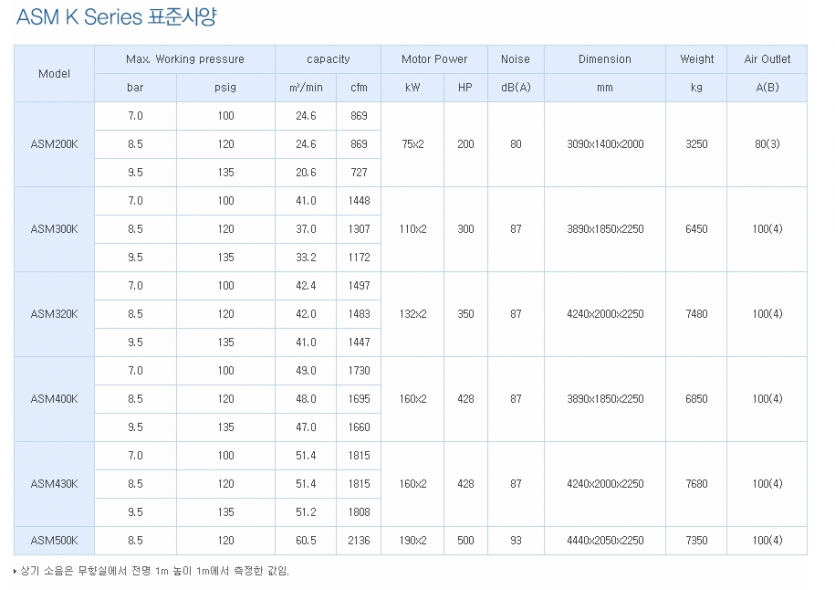
Task: Click capacity value '33.2'
Action: pos(306,258)
